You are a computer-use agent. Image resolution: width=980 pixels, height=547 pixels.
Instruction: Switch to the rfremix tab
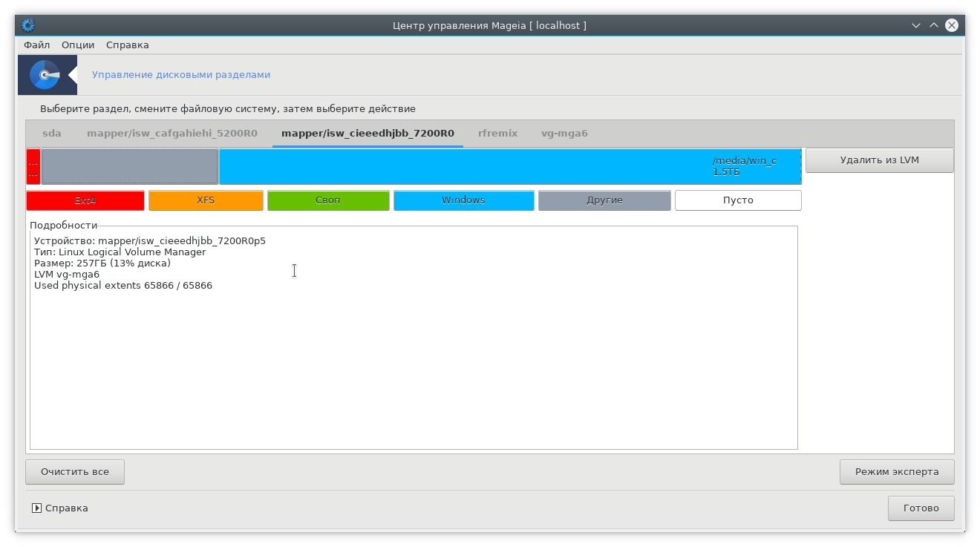click(x=498, y=134)
